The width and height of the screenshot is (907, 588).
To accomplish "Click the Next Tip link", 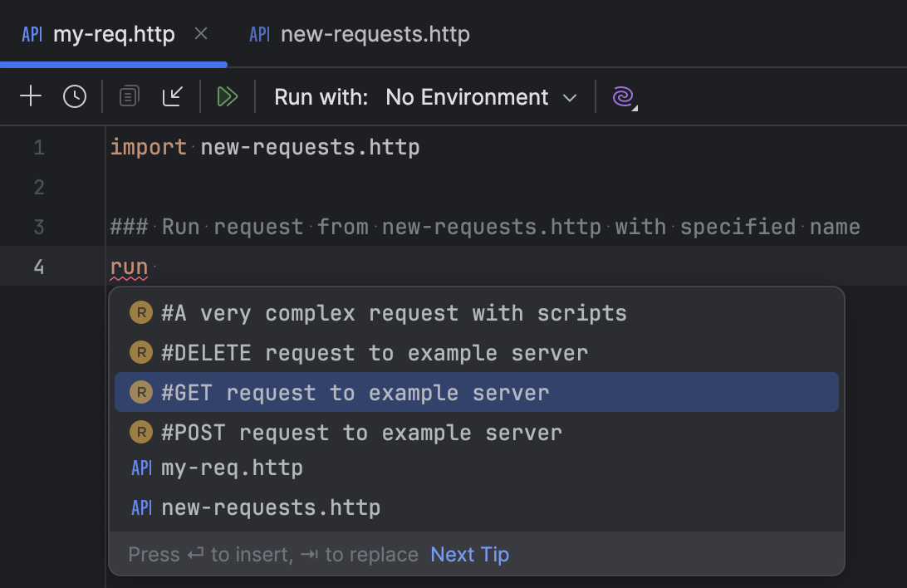I will tap(469, 554).
